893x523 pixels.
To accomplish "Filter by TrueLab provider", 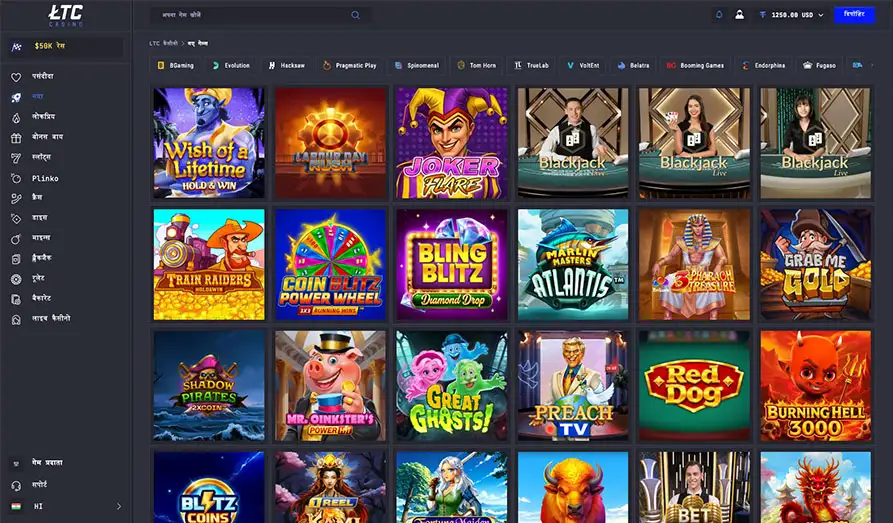I will 531,66.
